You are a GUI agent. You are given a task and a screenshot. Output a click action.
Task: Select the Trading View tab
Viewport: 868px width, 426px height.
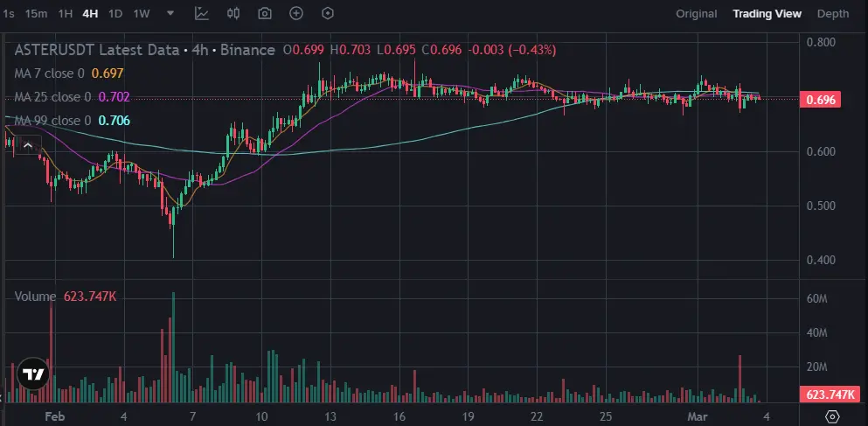tap(767, 14)
